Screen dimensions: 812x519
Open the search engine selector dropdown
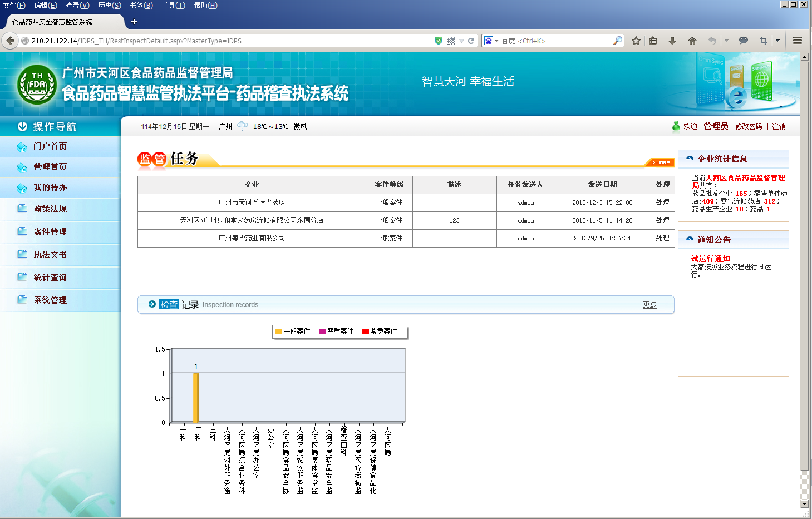(x=496, y=41)
